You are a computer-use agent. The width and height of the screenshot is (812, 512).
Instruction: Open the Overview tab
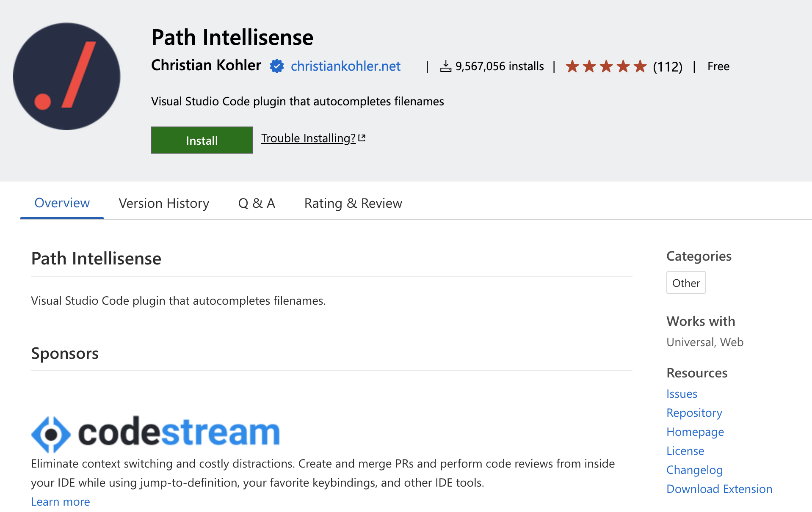pyautogui.click(x=62, y=203)
